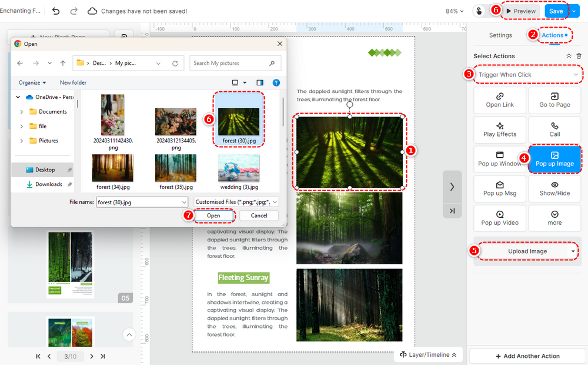This screenshot has height=365, width=588.
Task: Jump to last page on canvas
Action: 452,211
